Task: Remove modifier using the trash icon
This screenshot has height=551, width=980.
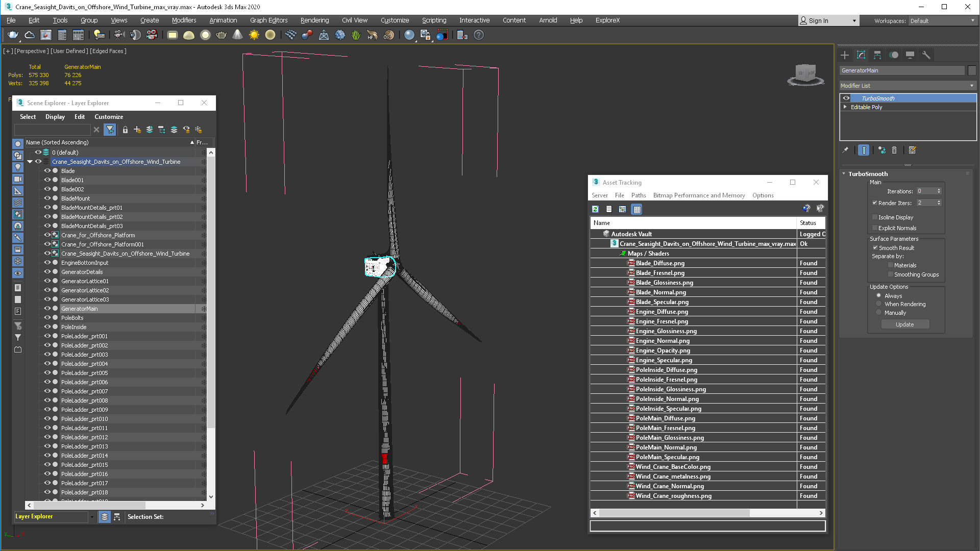Action: (894, 150)
